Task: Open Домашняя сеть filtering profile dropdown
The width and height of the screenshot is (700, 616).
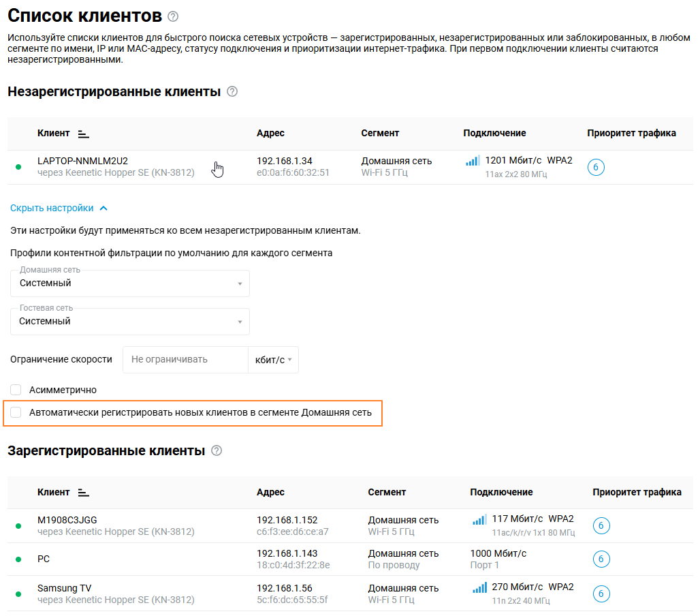Action: [129, 283]
